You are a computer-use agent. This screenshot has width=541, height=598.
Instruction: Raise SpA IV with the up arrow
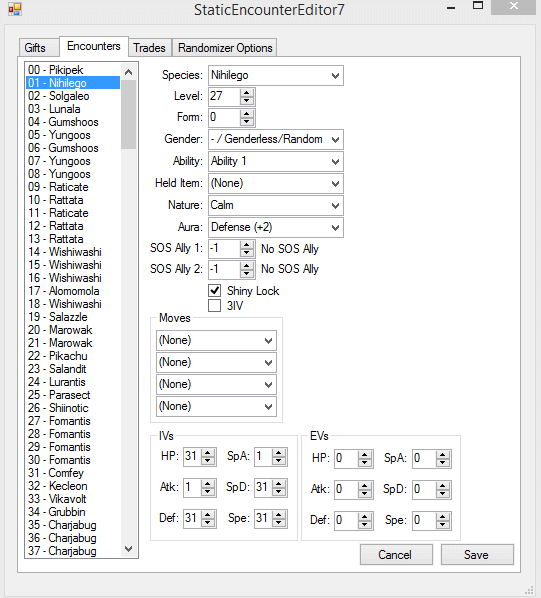pos(279,453)
